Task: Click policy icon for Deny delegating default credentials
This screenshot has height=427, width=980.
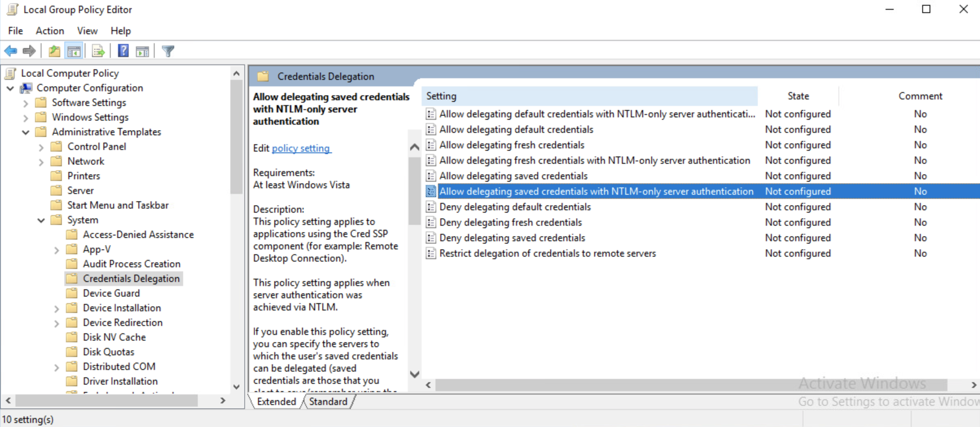Action: point(431,207)
